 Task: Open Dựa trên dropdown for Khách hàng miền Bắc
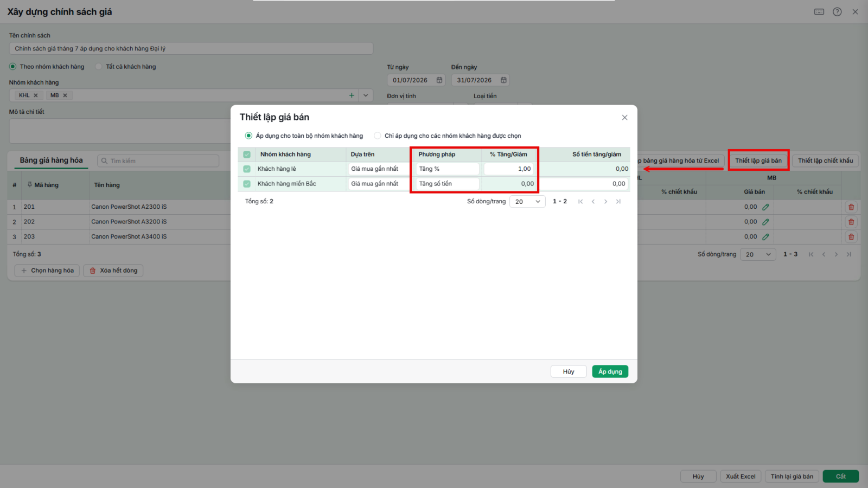(378, 184)
